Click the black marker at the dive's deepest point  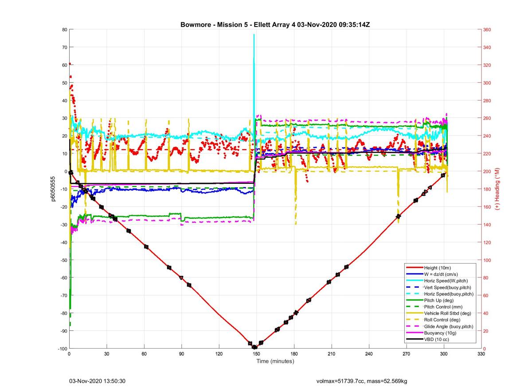[254, 347]
